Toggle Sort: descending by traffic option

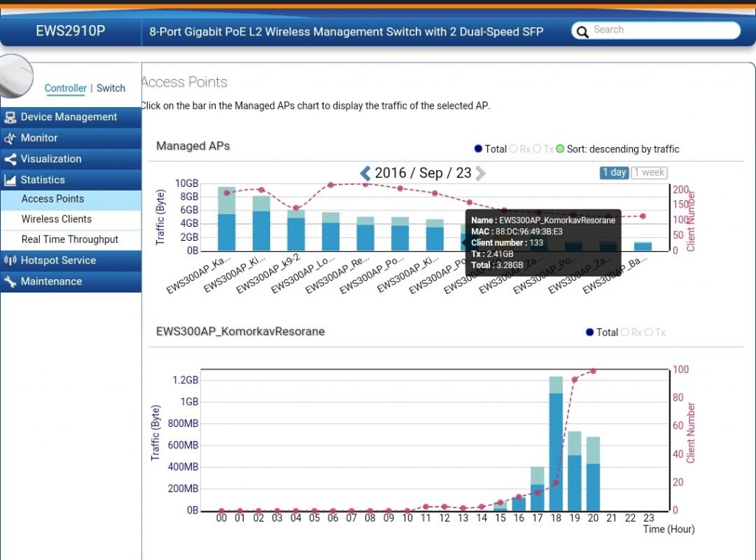click(560, 148)
